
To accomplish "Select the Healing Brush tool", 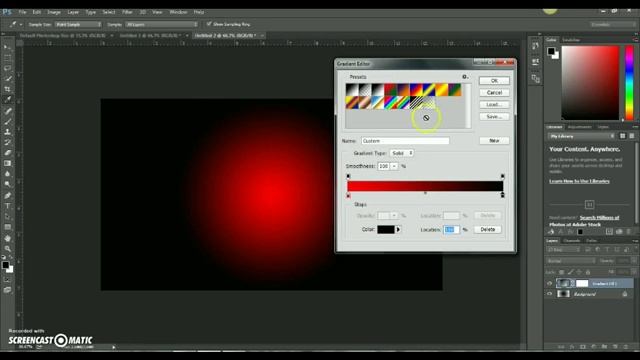I will tap(7, 111).
